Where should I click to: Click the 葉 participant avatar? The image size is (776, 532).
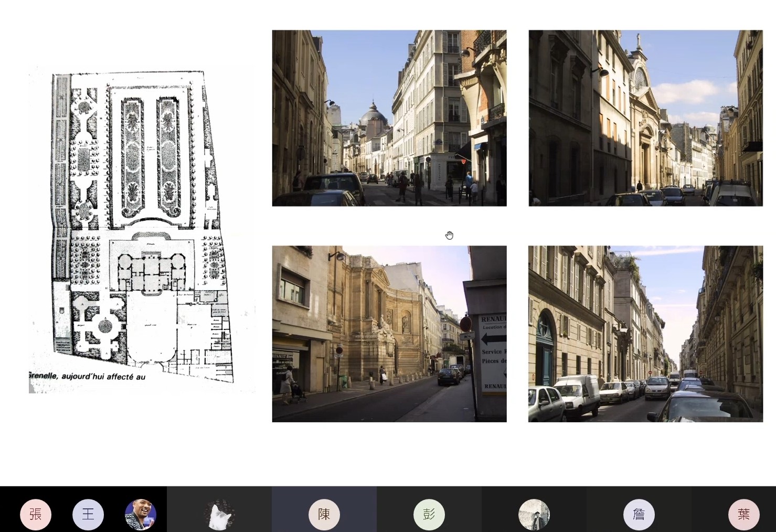(743, 514)
